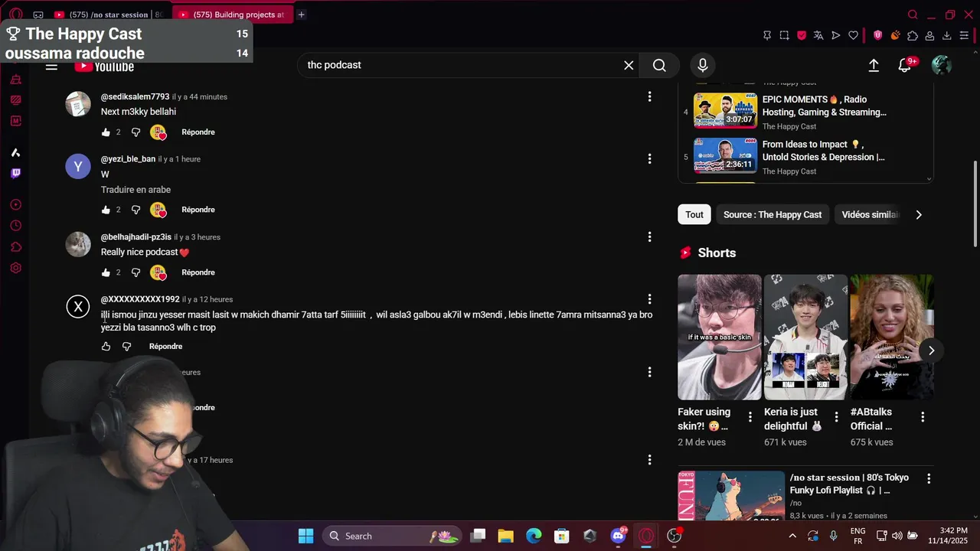Open more options for 'Keria is just delightful' short
Viewport: 980px width, 551px height.
(836, 417)
